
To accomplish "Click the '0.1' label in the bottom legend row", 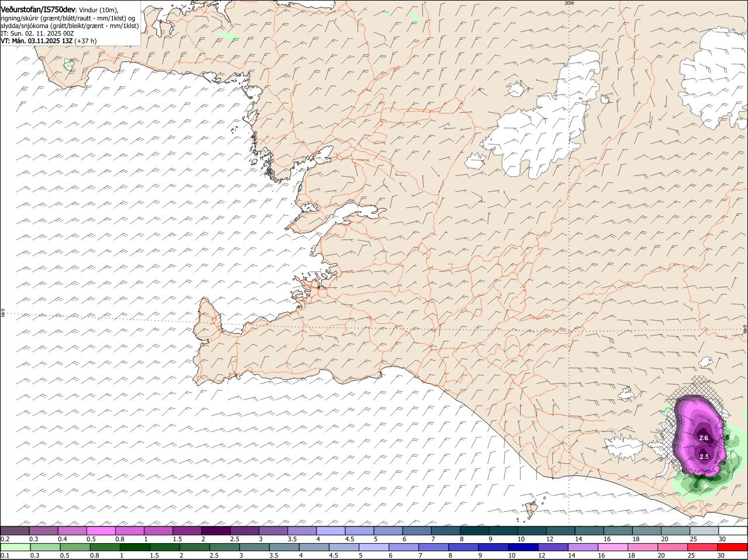I will pyautogui.click(x=5, y=555).
